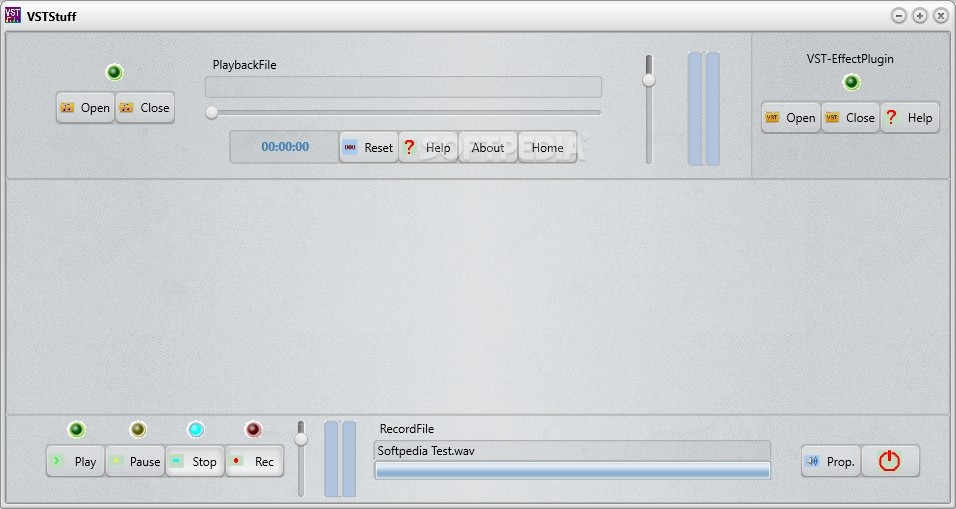
Task: Click the VST-EffectPlugin label
Action: tap(850, 59)
